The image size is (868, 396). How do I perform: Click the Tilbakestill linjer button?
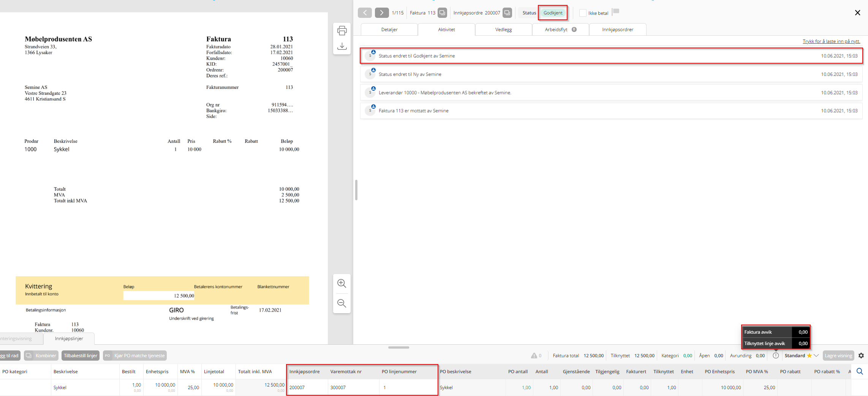pyautogui.click(x=81, y=356)
